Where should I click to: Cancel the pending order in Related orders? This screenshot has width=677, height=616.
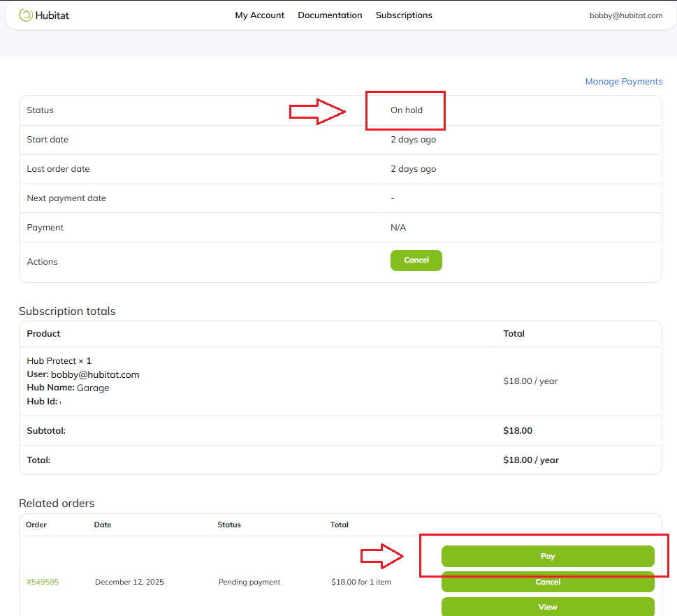click(547, 582)
